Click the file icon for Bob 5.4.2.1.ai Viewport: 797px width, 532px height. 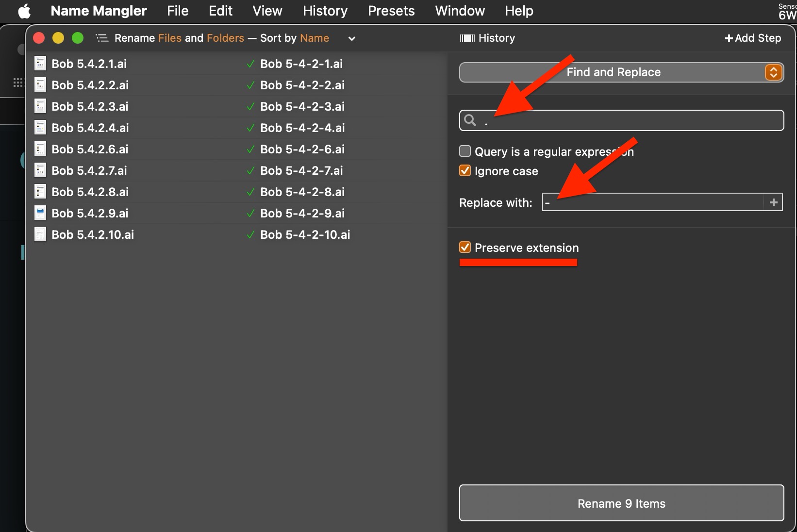(40, 64)
